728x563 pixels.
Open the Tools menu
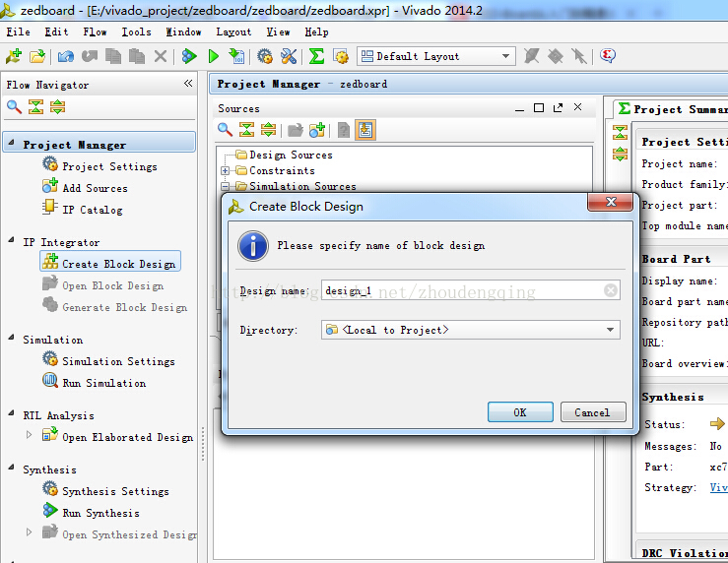[x=137, y=32]
